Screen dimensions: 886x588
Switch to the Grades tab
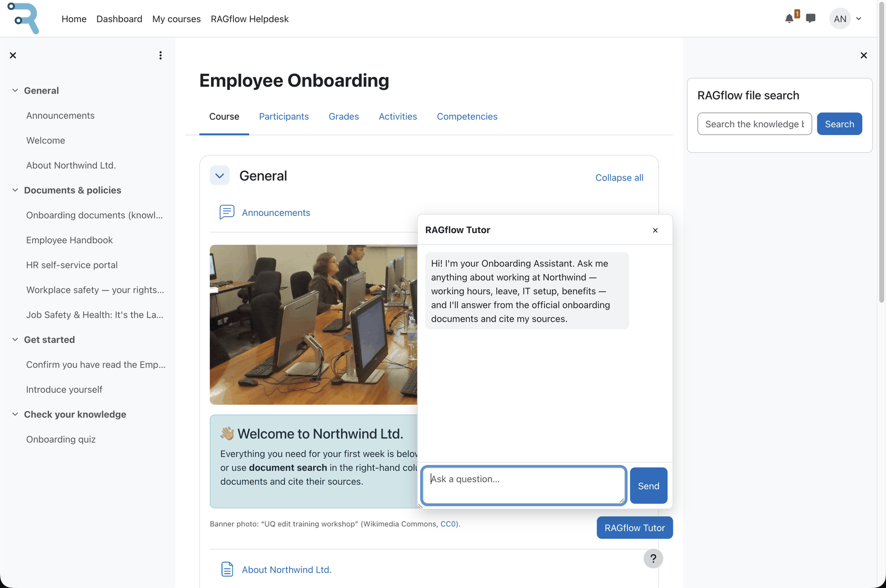[x=344, y=116]
